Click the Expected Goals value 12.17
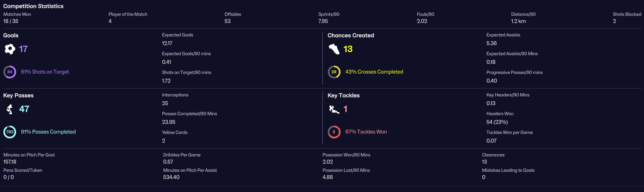Image resolution: width=644 pixels, height=192 pixels. (167, 43)
